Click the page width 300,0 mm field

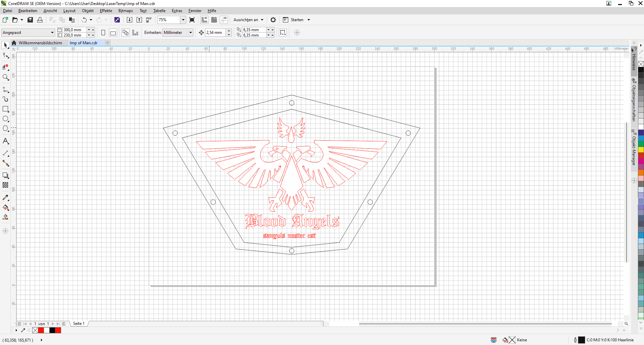(75, 30)
